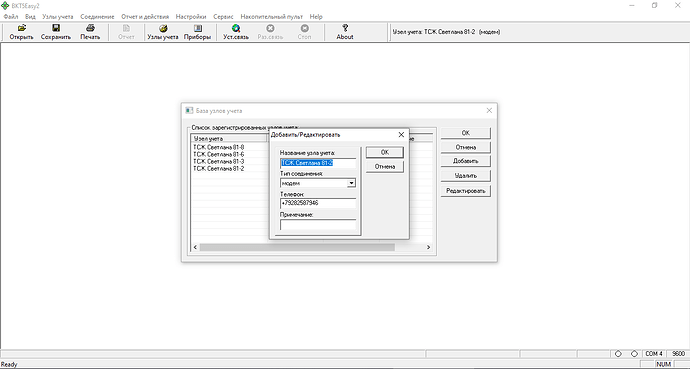Open the Сервис menu
Image resolution: width=690 pixels, height=369 pixels.
pyautogui.click(x=223, y=17)
